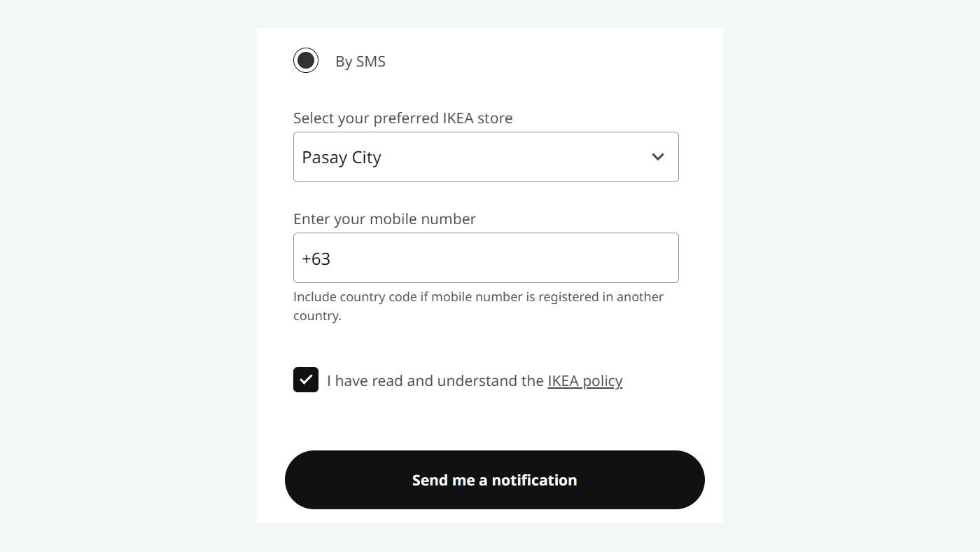Screen dimensions: 980x552
Task: Click the checkmark icon in the policy checkbox
Action: [306, 379]
